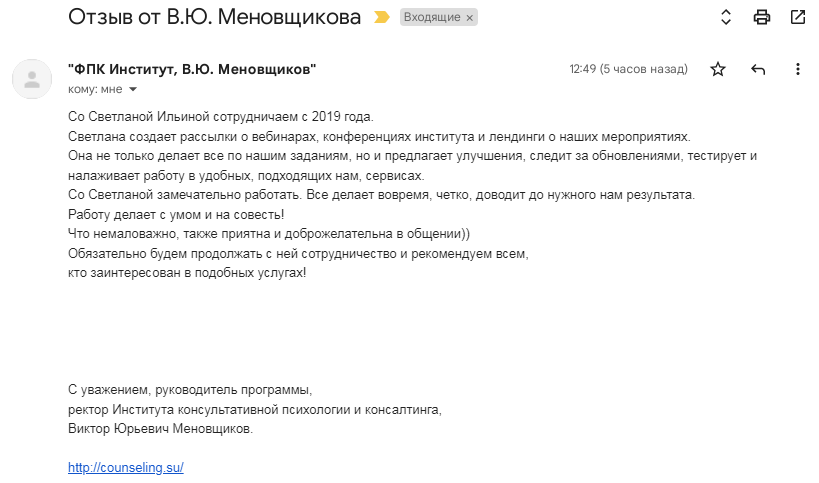The height and width of the screenshot is (483, 819).
Task: Click the line С уважением, руководитель программы
Action: [x=190, y=390]
